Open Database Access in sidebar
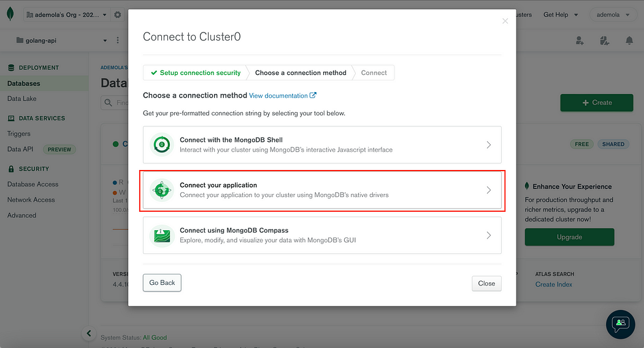This screenshot has width=644, height=348. [x=33, y=185]
